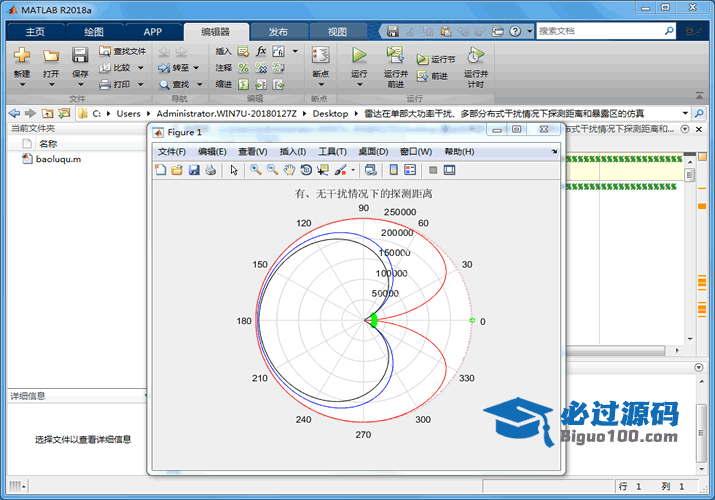Expand the 转至 dropdown arrow
Image resolution: width=715 pixels, height=500 pixels.
click(x=196, y=68)
